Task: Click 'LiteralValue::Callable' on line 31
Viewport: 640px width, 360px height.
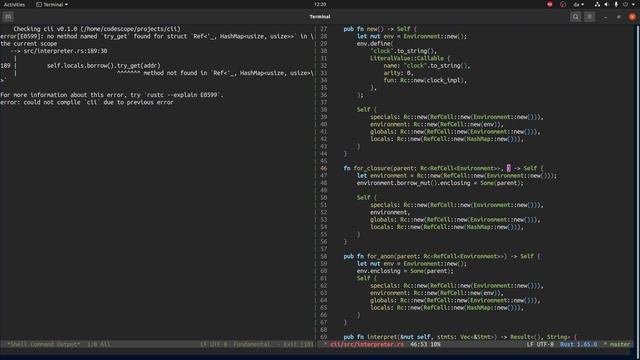Action: tap(407, 58)
